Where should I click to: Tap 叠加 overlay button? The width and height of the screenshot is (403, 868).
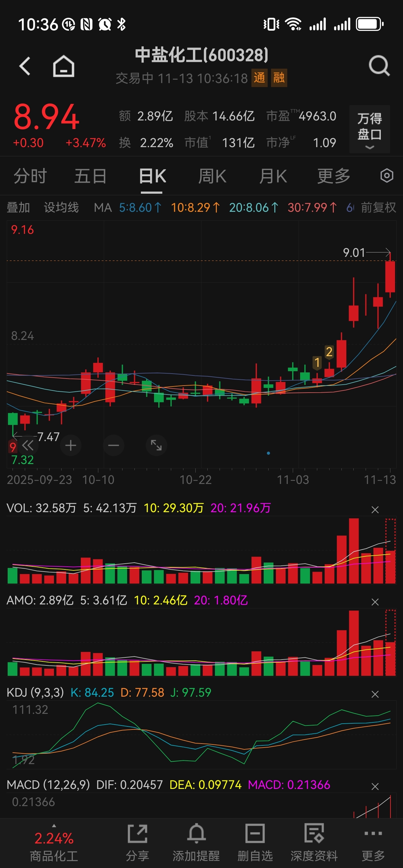pyautogui.click(x=18, y=207)
